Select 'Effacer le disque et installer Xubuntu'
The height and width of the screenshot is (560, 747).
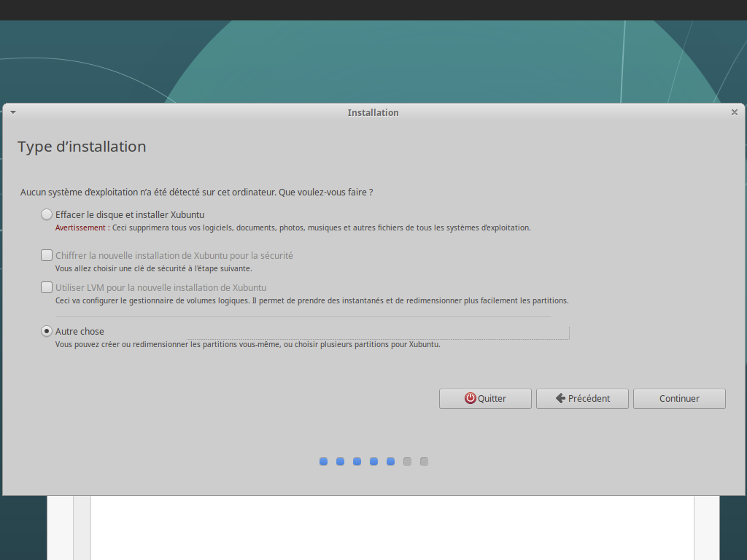click(x=47, y=214)
